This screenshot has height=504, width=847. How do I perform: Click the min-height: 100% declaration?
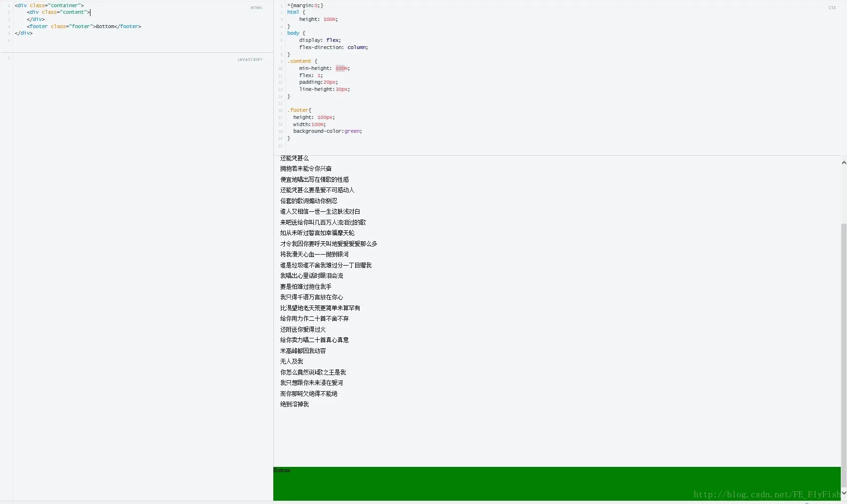[324, 68]
